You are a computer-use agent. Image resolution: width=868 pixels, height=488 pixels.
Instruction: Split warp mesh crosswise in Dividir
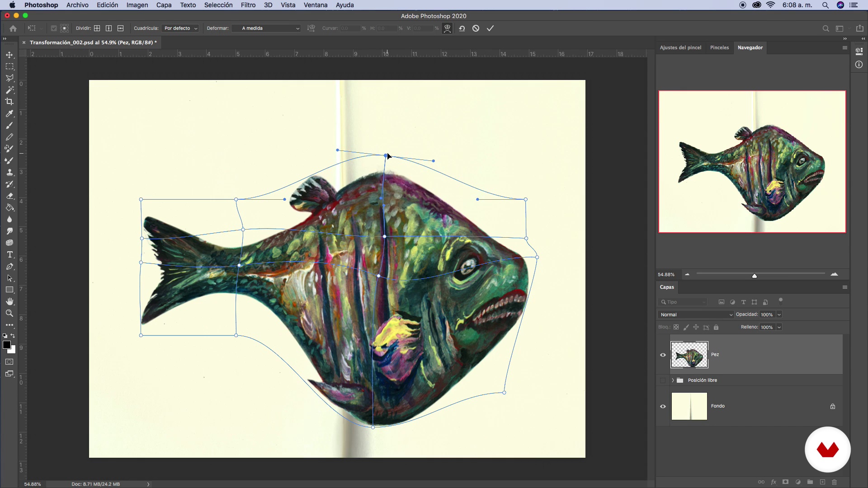click(97, 28)
